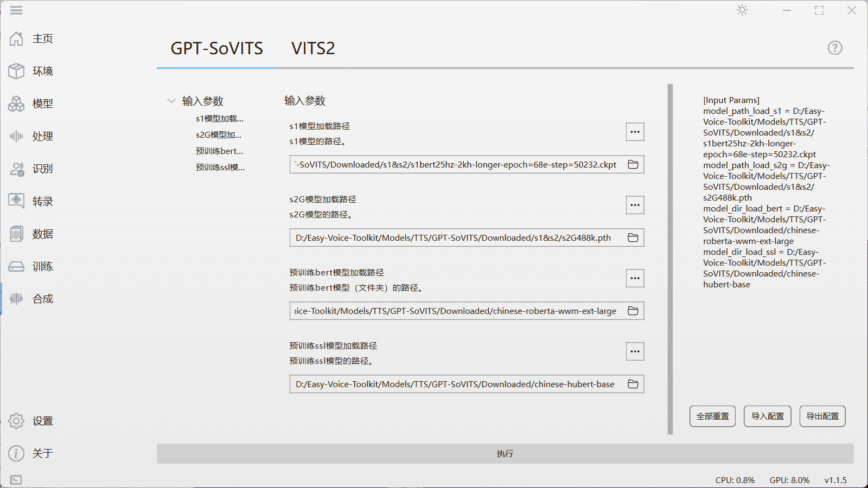This screenshot has height=488, width=868.
Task: Go to 设置 settings page label
Action: pos(43,421)
